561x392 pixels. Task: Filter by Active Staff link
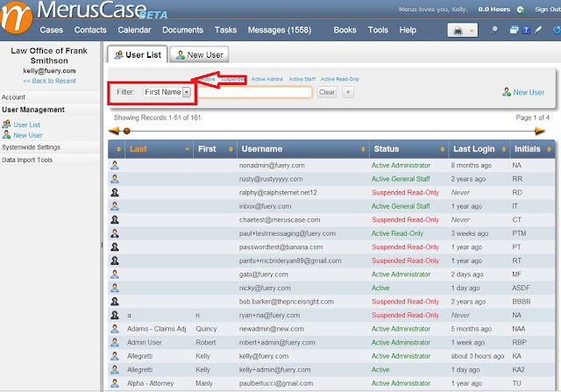pyautogui.click(x=302, y=79)
